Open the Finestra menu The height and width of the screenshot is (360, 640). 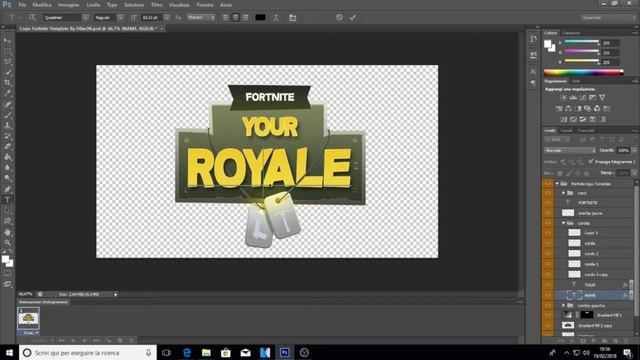(x=205, y=5)
